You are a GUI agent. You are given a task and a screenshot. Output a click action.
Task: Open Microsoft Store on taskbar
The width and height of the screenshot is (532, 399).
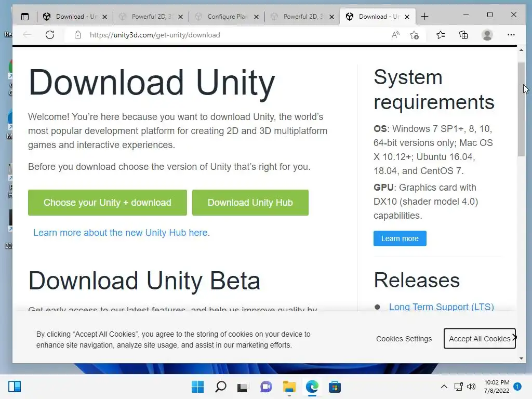(335, 387)
